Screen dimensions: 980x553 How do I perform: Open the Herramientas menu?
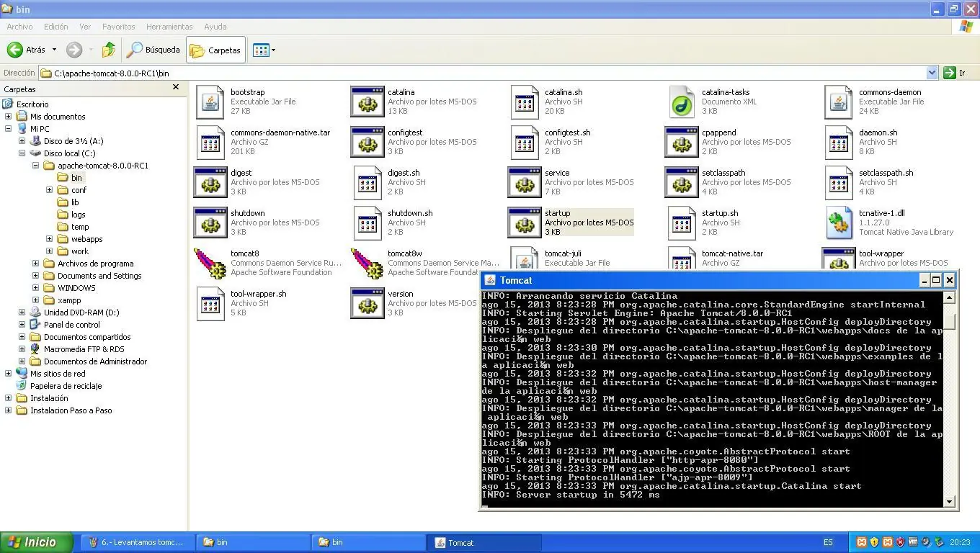(x=169, y=27)
